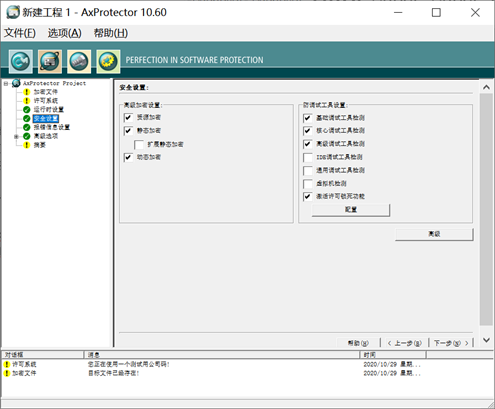Click the 帮助 button at the page bottom
Screen dimensions: 495x409
[x=358, y=343]
